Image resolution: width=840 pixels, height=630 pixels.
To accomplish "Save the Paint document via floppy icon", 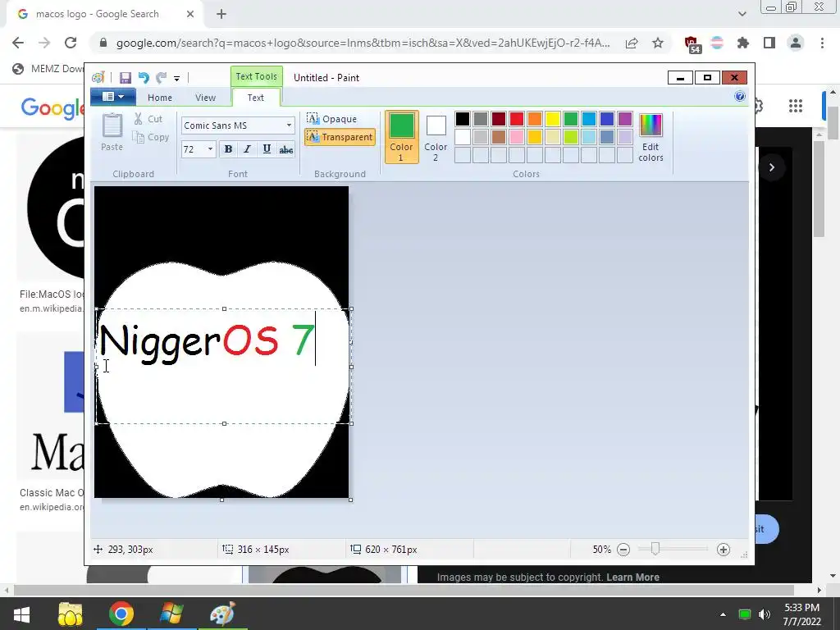I will [126, 78].
